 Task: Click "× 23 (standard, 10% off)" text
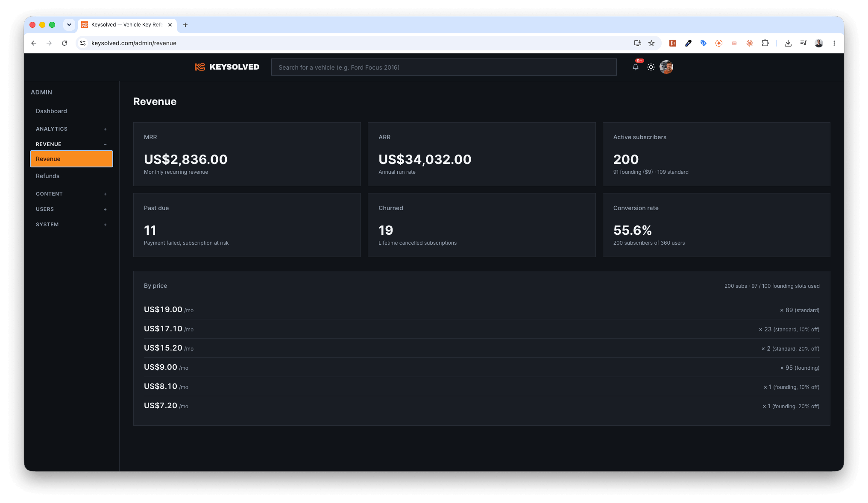(789, 330)
